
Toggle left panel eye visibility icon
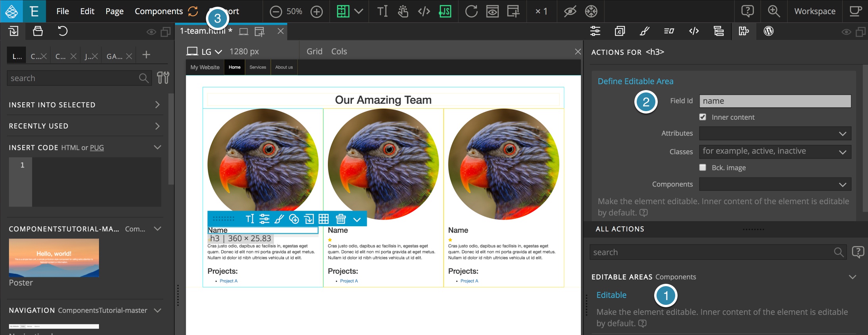pos(151,32)
